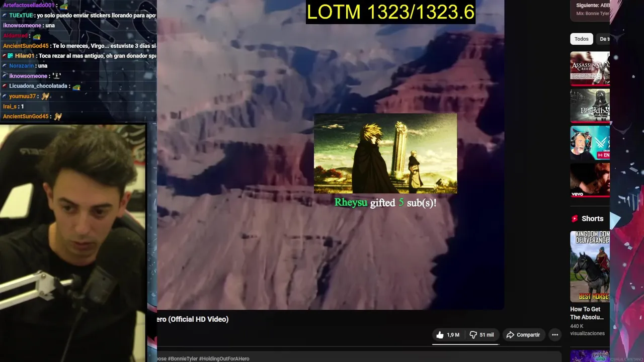This screenshot has height=362, width=644.
Task: Open the Assassin's Creed II soundtrack thumbnail
Action: click(590, 68)
